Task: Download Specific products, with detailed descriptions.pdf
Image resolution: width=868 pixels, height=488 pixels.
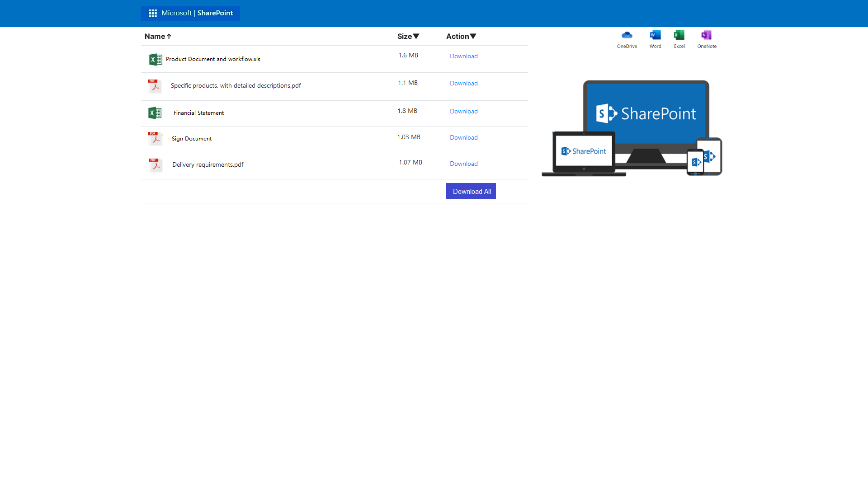Action: 463,83
